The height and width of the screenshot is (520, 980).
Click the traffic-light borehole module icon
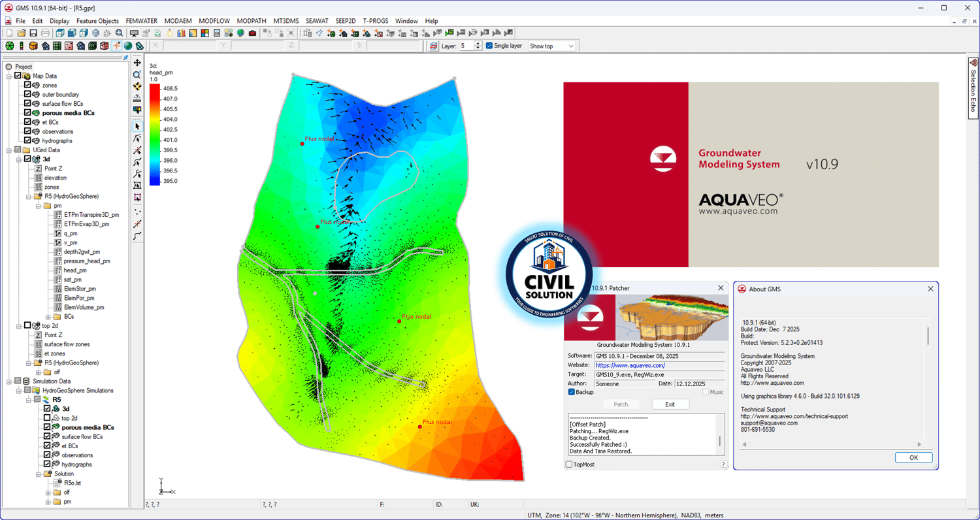[x=22, y=46]
